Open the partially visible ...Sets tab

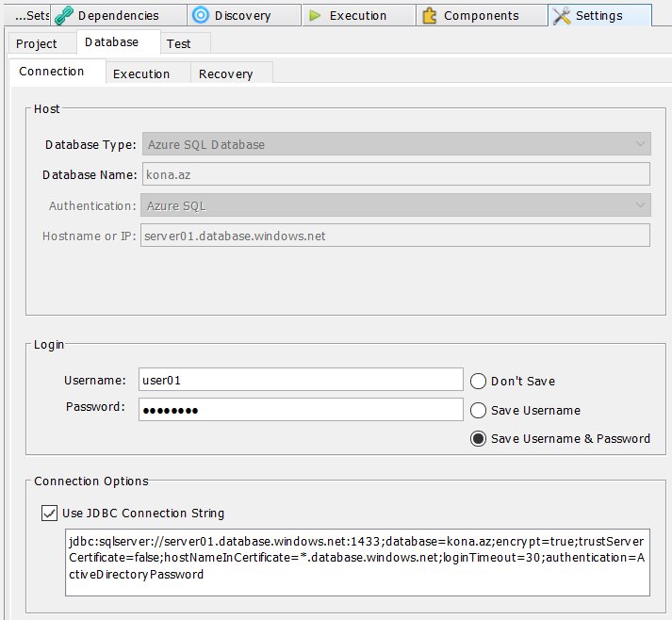[x=27, y=15]
